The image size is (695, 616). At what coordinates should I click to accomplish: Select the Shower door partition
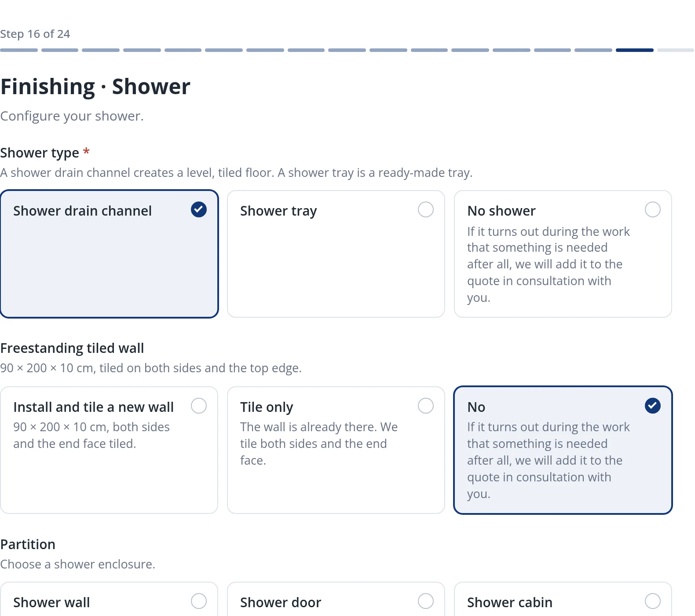pyautogui.click(x=336, y=599)
